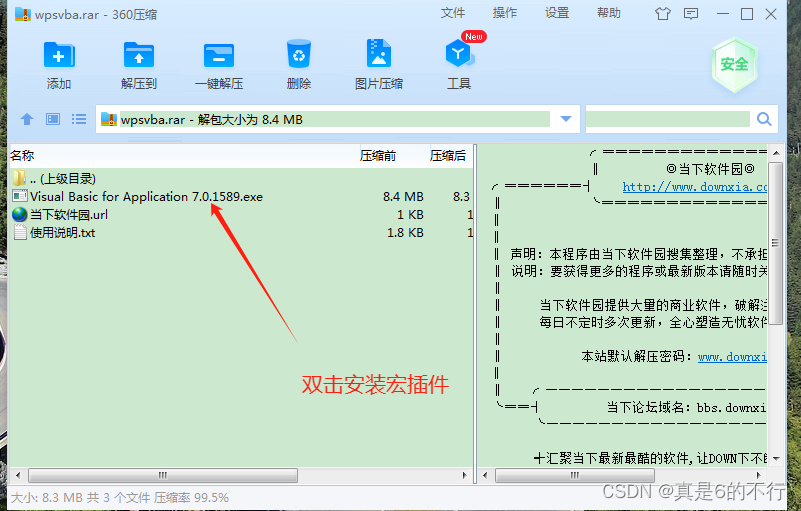Open the feedback message icon in title bar
This screenshot has width=801, height=511.
coord(691,14)
